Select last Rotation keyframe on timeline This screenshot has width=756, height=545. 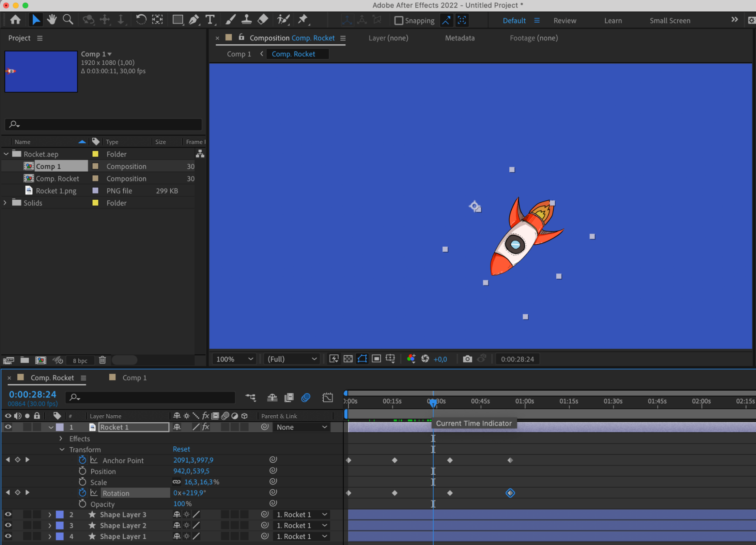(510, 493)
